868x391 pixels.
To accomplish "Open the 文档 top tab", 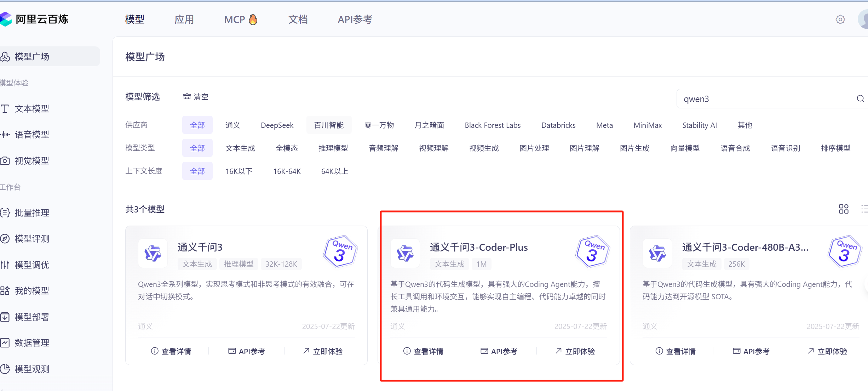I will pos(298,19).
